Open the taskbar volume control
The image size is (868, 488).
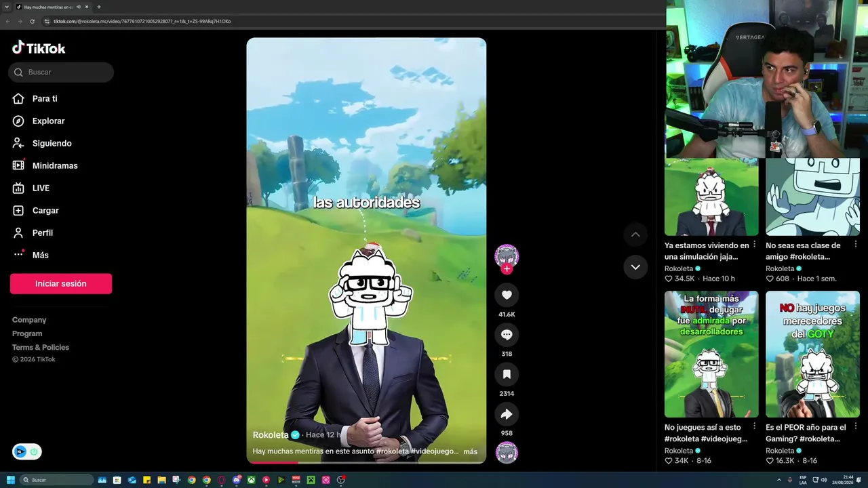pyautogui.click(x=824, y=480)
